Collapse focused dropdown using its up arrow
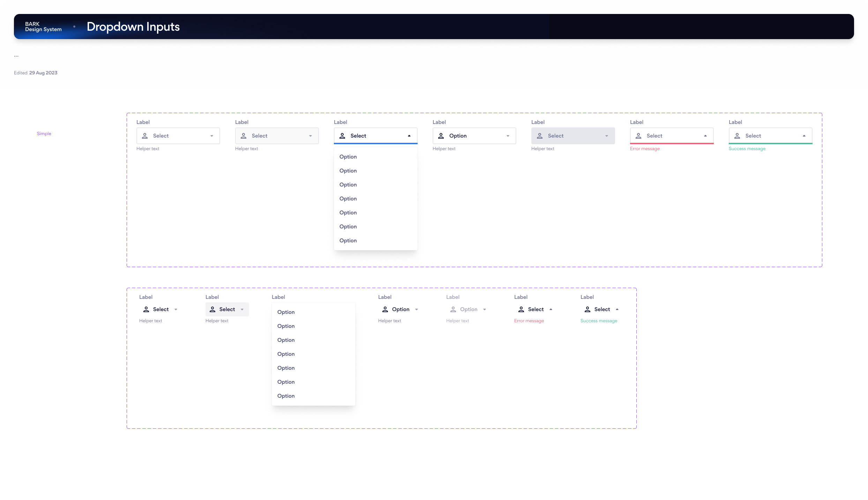 click(x=409, y=136)
